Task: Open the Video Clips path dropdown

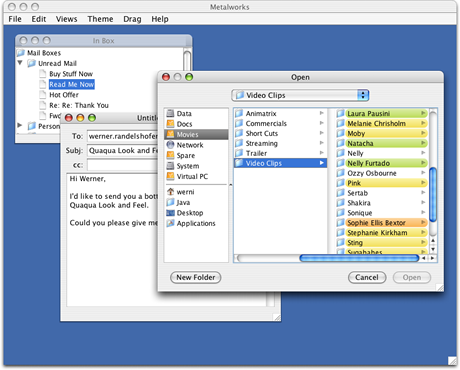Action: (x=300, y=95)
